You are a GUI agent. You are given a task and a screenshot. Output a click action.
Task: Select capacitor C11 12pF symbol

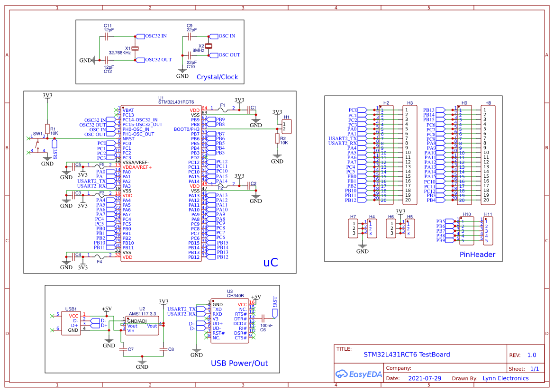[x=107, y=36]
